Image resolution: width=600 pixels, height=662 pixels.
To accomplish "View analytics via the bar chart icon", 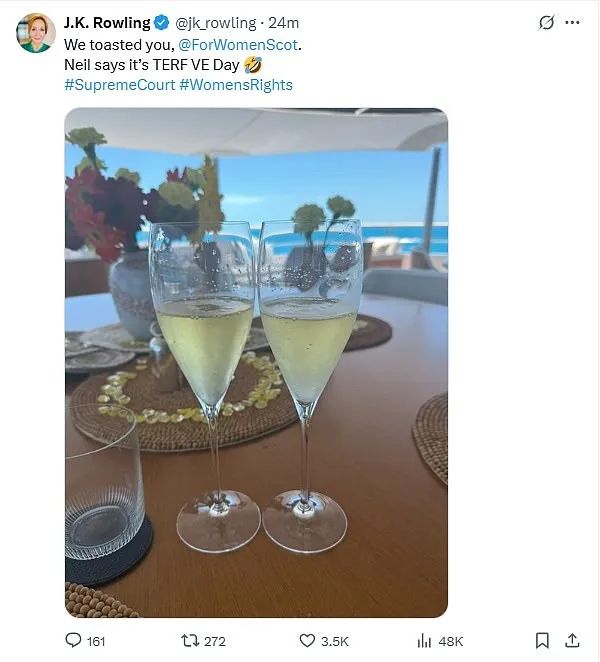I will click(x=424, y=641).
